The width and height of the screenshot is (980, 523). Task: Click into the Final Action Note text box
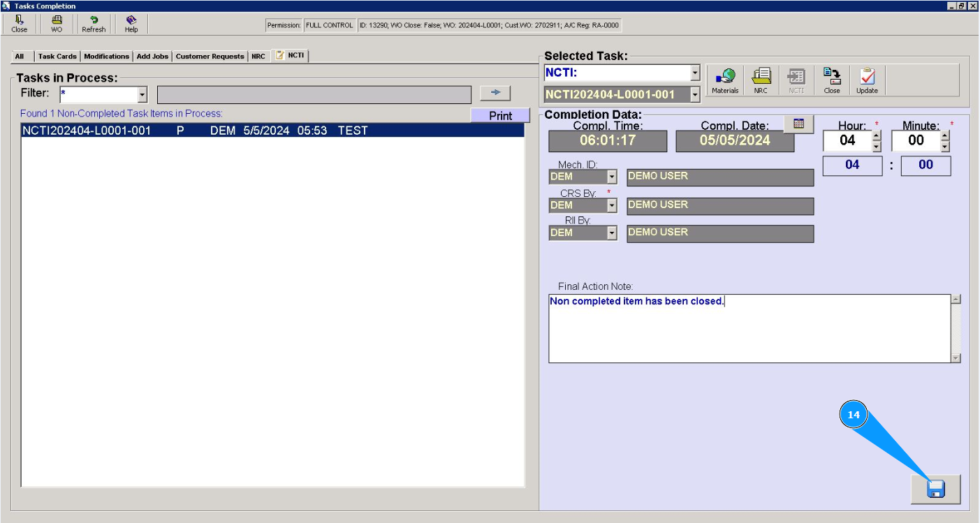(x=749, y=328)
